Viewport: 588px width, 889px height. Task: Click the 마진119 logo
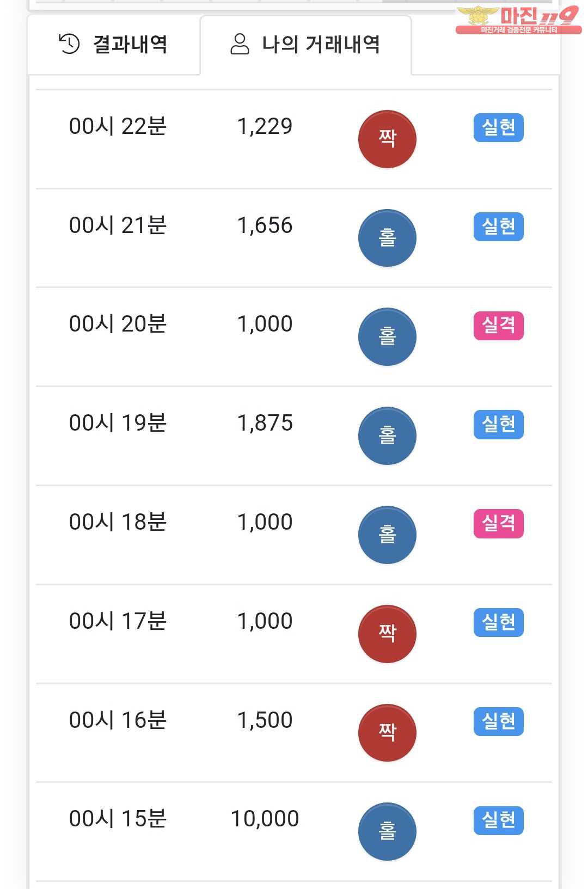(x=518, y=20)
